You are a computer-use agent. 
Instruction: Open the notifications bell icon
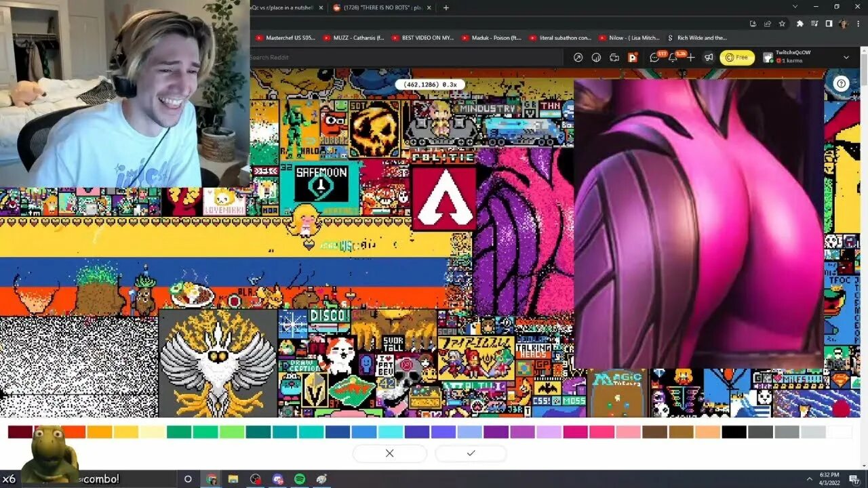pyautogui.click(x=673, y=58)
